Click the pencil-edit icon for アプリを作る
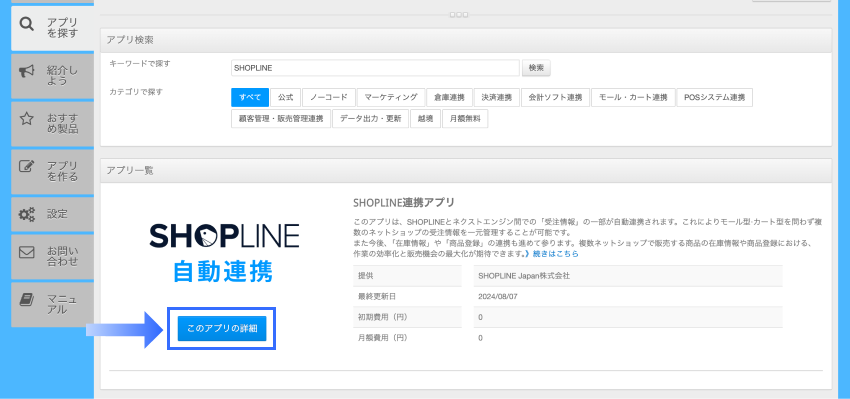The height and width of the screenshot is (399, 850). point(27,166)
